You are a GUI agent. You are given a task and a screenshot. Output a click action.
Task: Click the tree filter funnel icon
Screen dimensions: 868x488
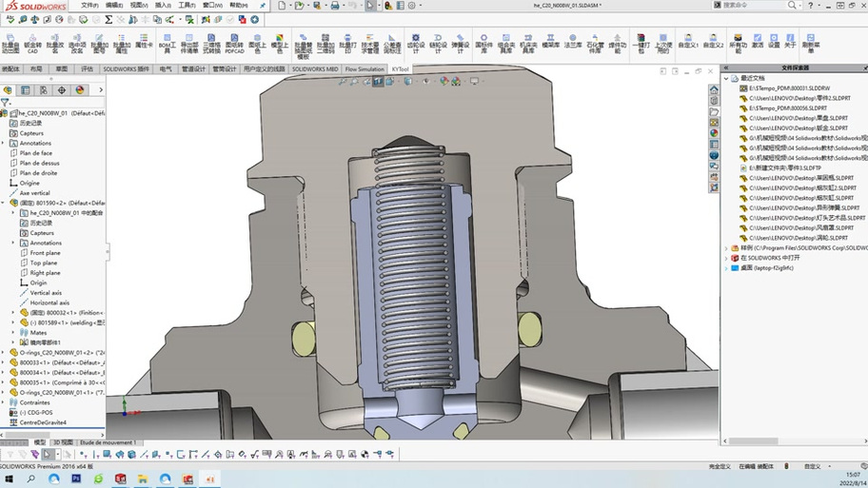coord(5,103)
